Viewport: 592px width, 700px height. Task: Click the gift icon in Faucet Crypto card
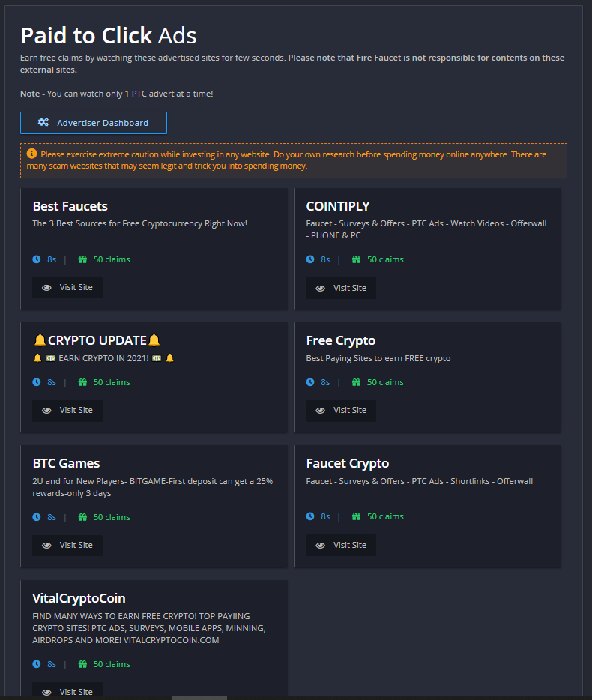[356, 516]
